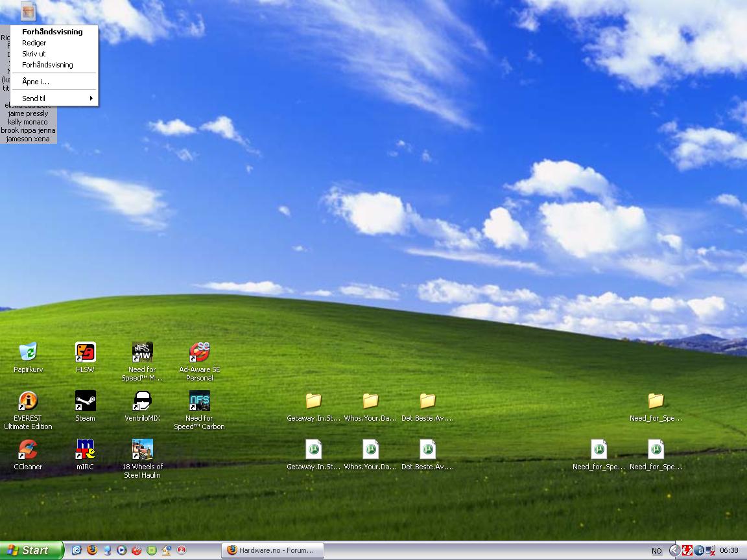The height and width of the screenshot is (560, 747).
Task: Launch Ad-Aware from Quick Launch bar
Action: [136, 550]
